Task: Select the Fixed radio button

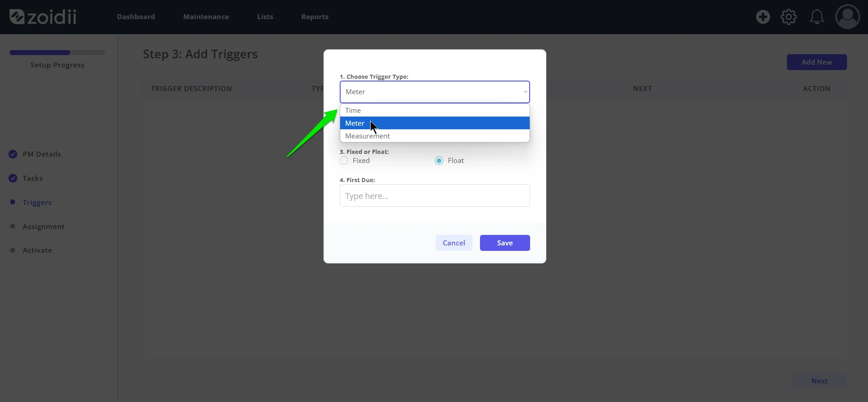Action: (344, 161)
